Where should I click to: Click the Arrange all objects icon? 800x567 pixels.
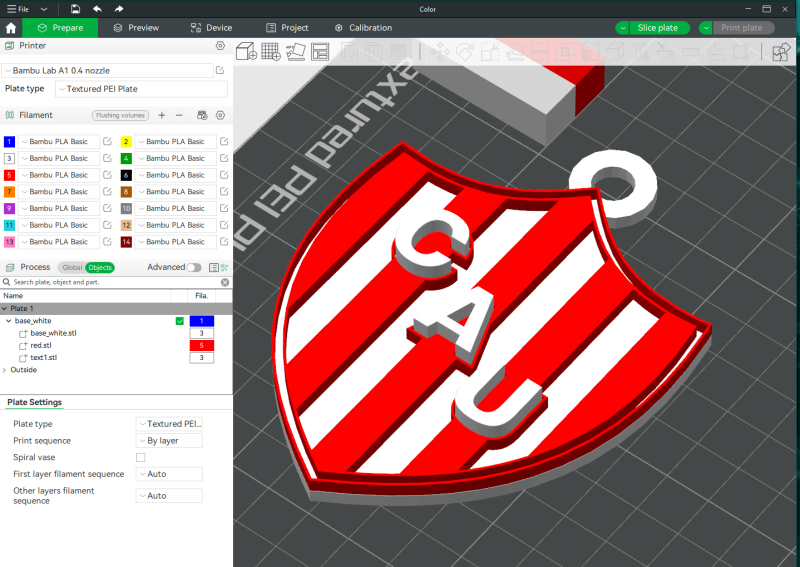(320, 51)
